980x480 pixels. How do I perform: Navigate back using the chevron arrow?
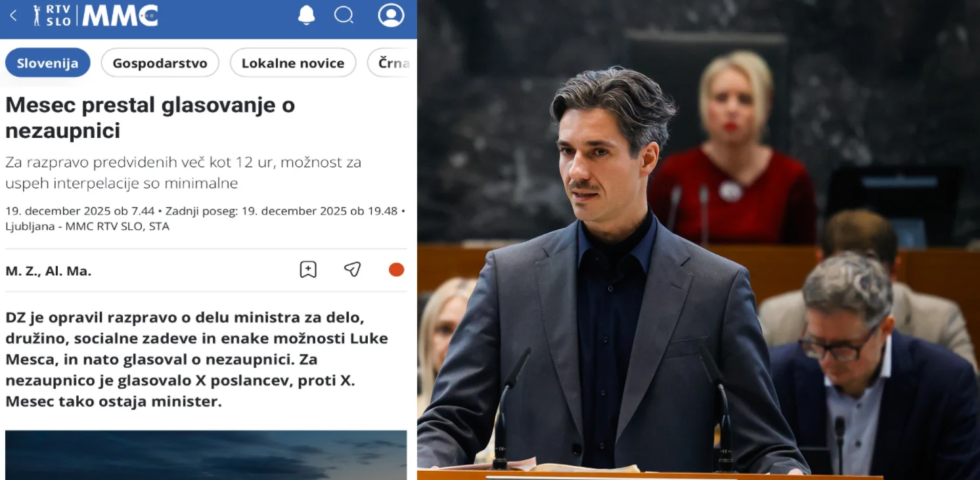(13, 14)
